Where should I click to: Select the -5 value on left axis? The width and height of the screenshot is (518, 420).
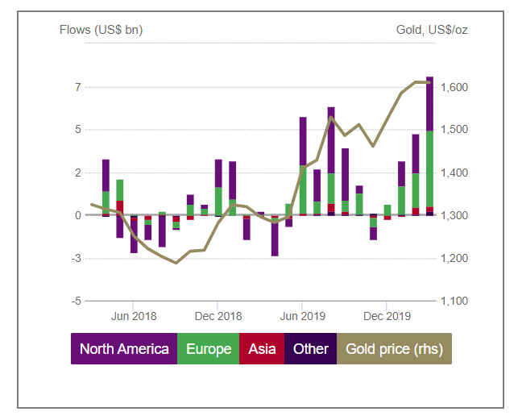pyautogui.click(x=76, y=301)
